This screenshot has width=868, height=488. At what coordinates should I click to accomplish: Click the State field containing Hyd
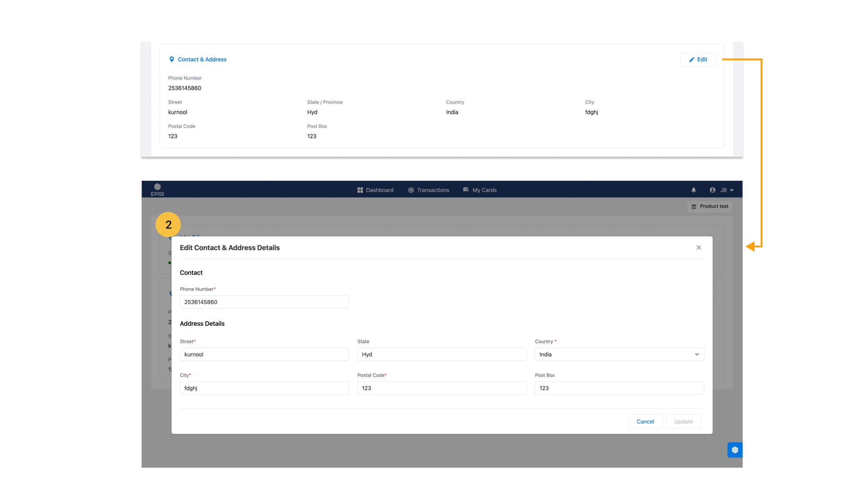[442, 355]
